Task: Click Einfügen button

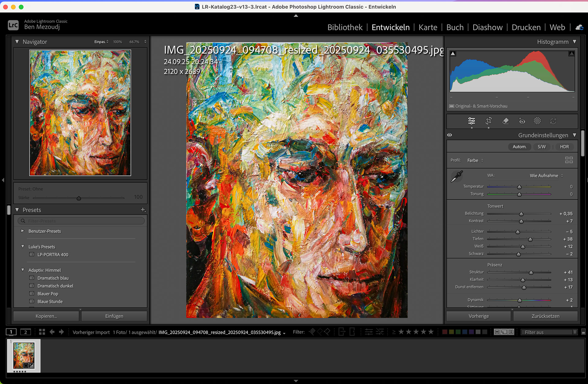Action: pyautogui.click(x=114, y=316)
